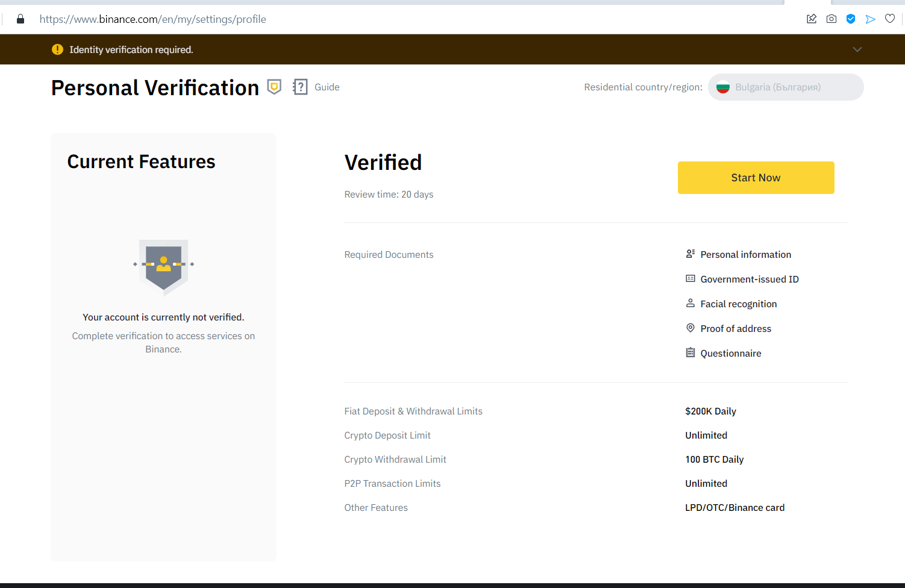Open Residential country Bulgaria dropdown
The height and width of the screenshot is (588, 905).
click(786, 87)
